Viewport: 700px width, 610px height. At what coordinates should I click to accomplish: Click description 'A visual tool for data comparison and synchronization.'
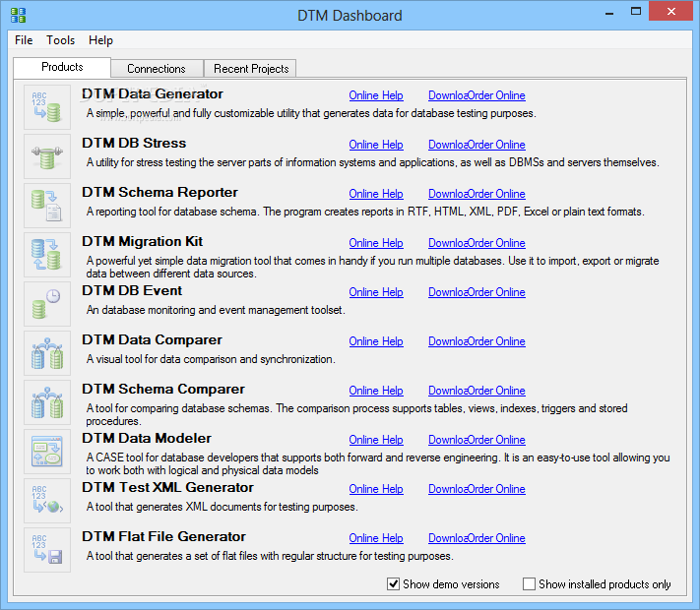211,359
